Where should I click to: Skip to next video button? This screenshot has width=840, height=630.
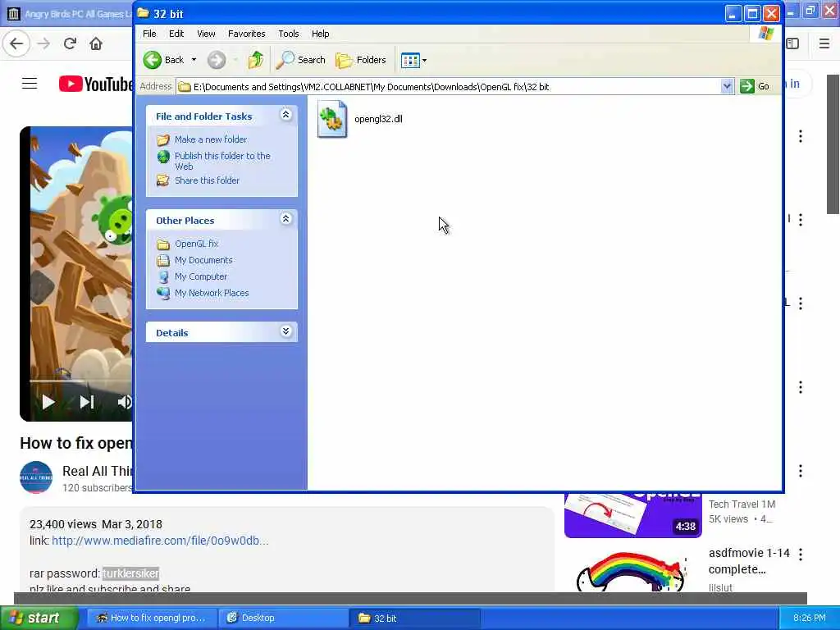(x=87, y=402)
